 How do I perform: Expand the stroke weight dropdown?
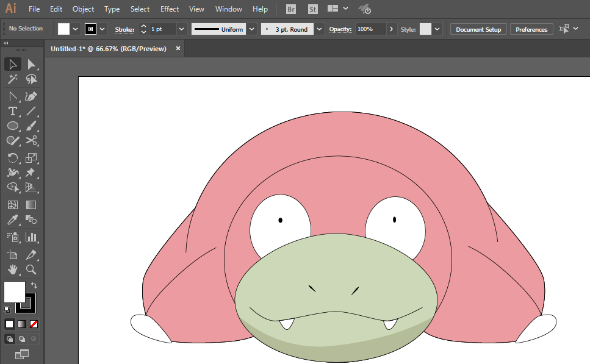tap(181, 29)
